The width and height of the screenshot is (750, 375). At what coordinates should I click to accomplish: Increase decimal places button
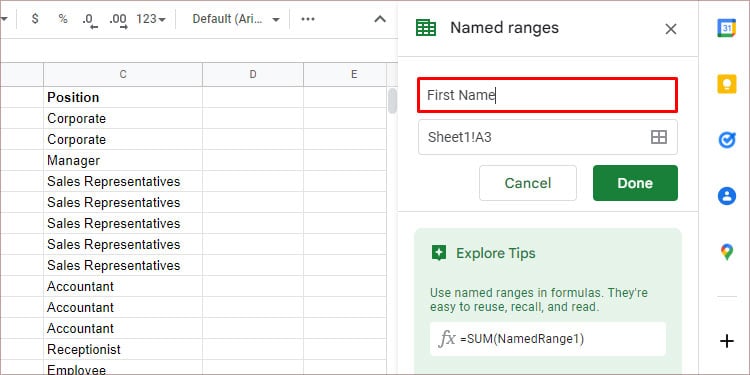118,20
